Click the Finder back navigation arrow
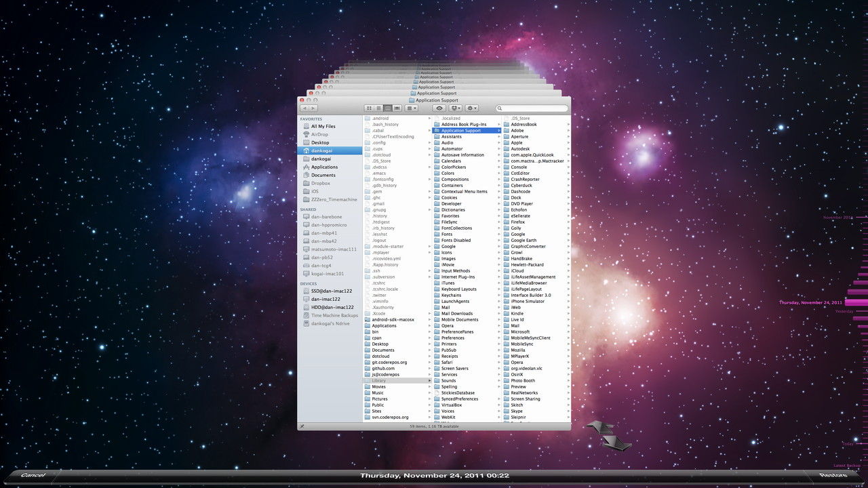 pyautogui.click(x=304, y=108)
